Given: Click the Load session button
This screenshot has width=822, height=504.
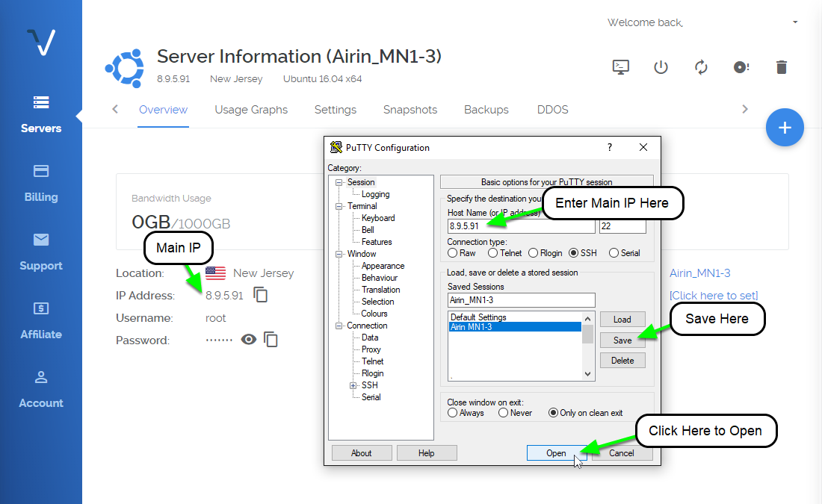Looking at the screenshot, I should click(622, 319).
